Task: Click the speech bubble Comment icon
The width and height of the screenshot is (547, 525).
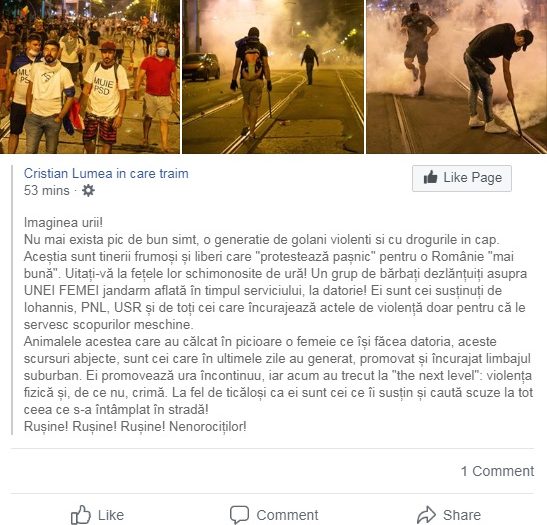Action: [x=239, y=515]
